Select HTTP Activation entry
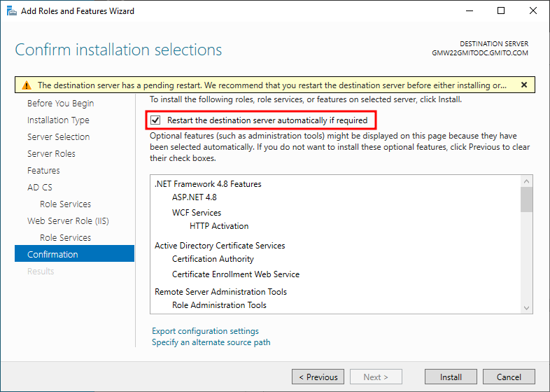The width and height of the screenshot is (550, 392). (219, 226)
